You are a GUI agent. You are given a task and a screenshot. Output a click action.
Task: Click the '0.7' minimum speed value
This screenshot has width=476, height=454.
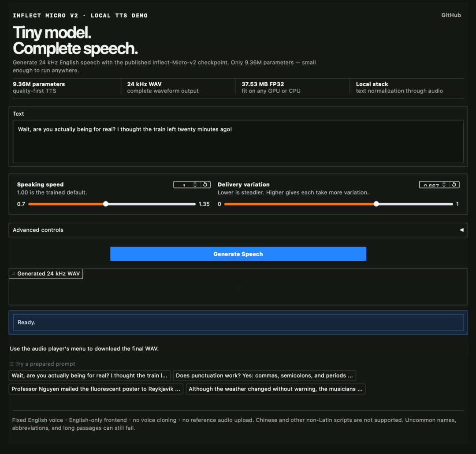(x=21, y=204)
